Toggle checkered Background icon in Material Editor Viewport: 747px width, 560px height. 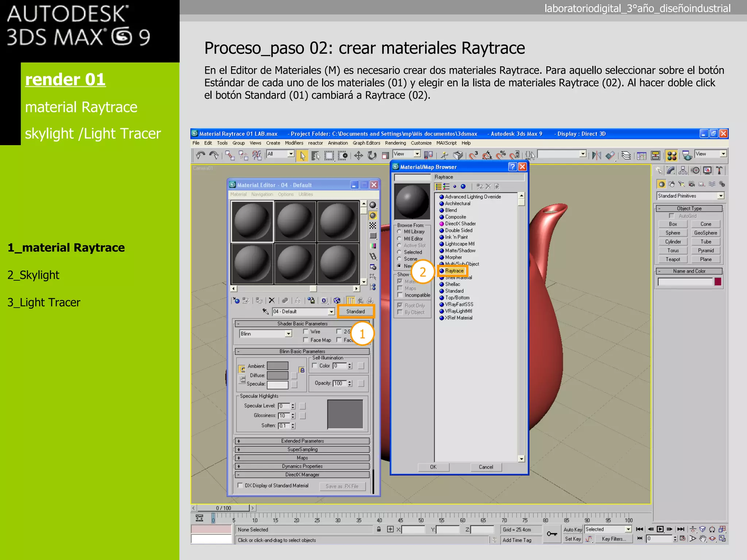(373, 226)
